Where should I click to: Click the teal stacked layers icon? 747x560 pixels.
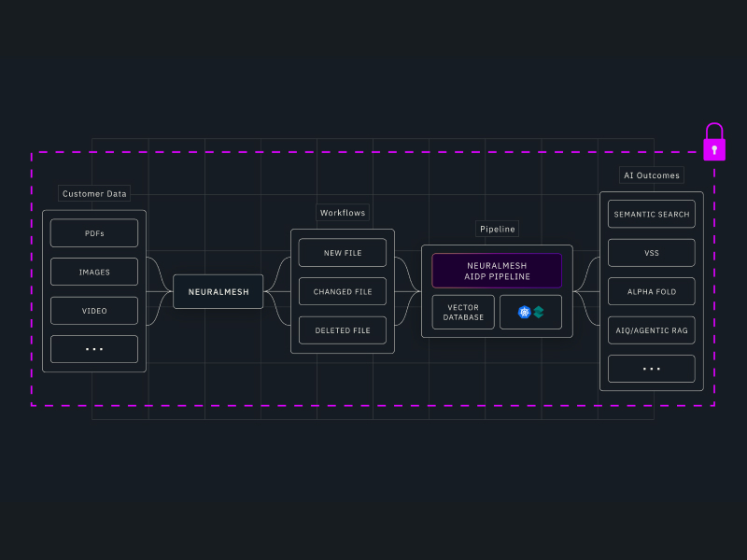point(538,313)
